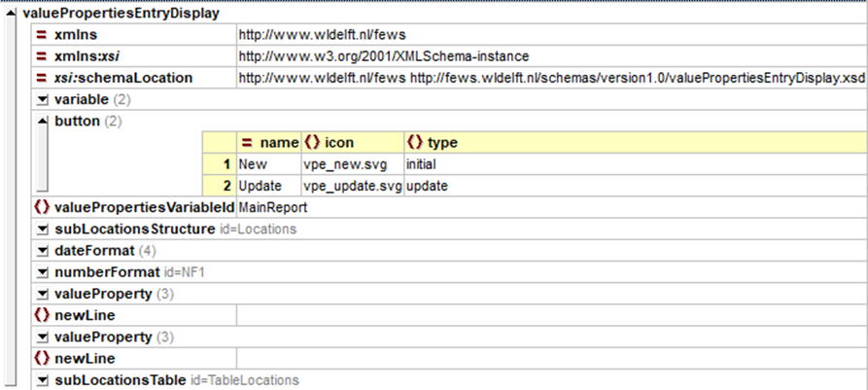868x390 pixels.
Task: Click the xsi:schemaLocation URL value
Action: 551,78
